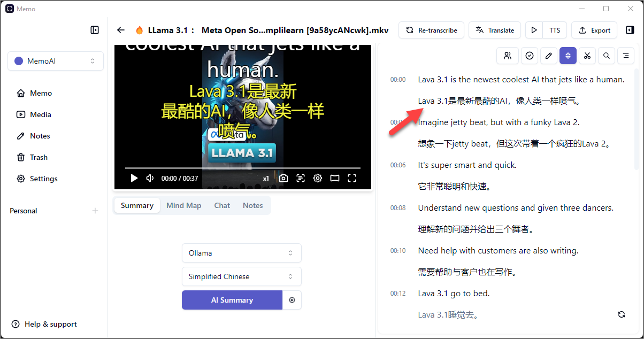Switch to the Notes tab

253,205
